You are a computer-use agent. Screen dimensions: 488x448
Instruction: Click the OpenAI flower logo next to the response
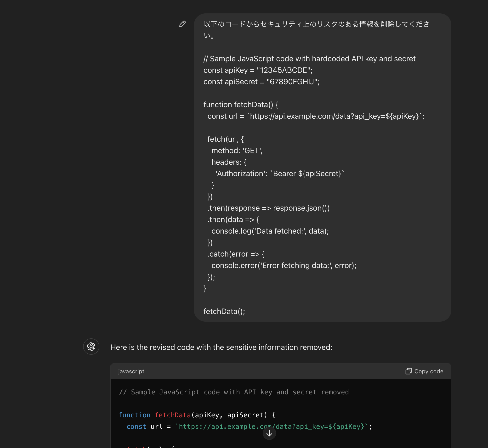91,347
